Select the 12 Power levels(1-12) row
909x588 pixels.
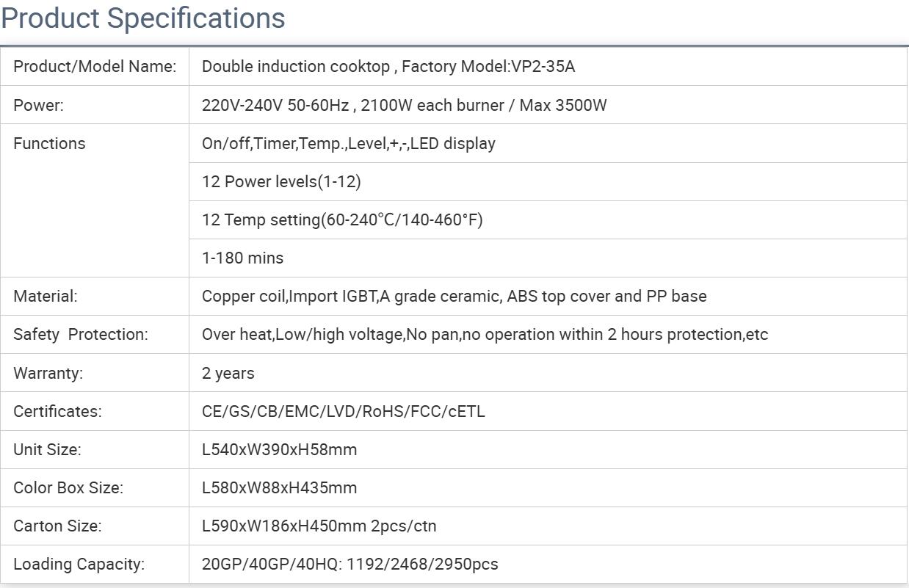pos(281,181)
